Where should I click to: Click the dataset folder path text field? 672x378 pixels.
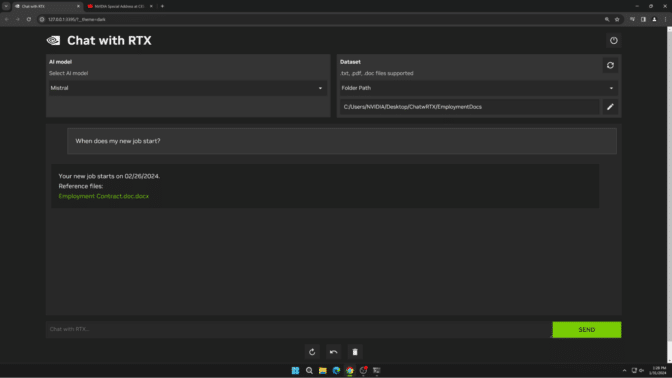[470, 107]
